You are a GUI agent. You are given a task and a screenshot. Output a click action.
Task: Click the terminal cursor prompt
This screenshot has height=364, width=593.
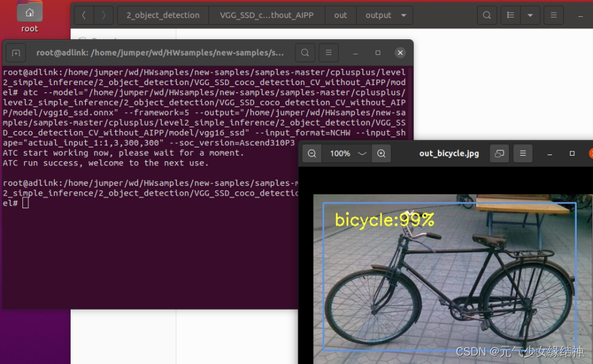[x=25, y=203]
